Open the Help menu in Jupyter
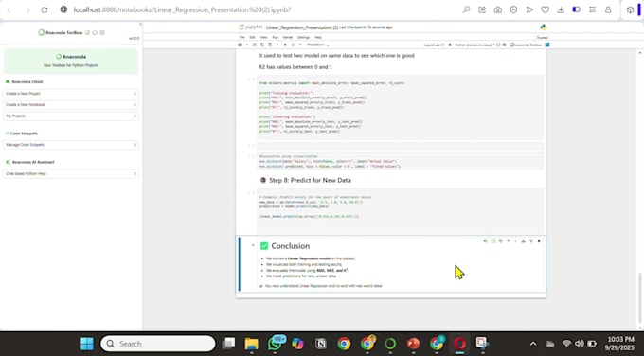The width and height of the screenshot is (644, 356). (318, 37)
